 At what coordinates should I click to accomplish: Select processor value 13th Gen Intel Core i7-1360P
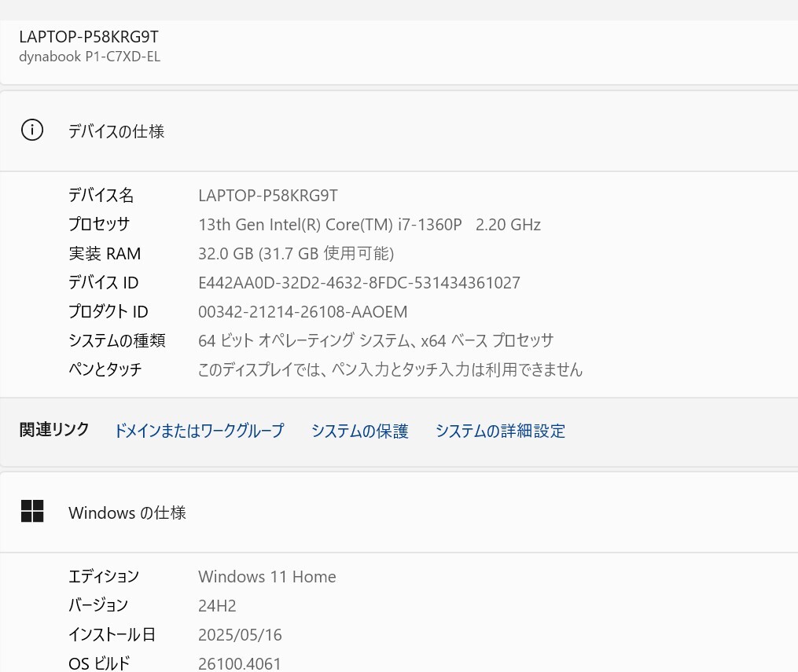(370, 225)
